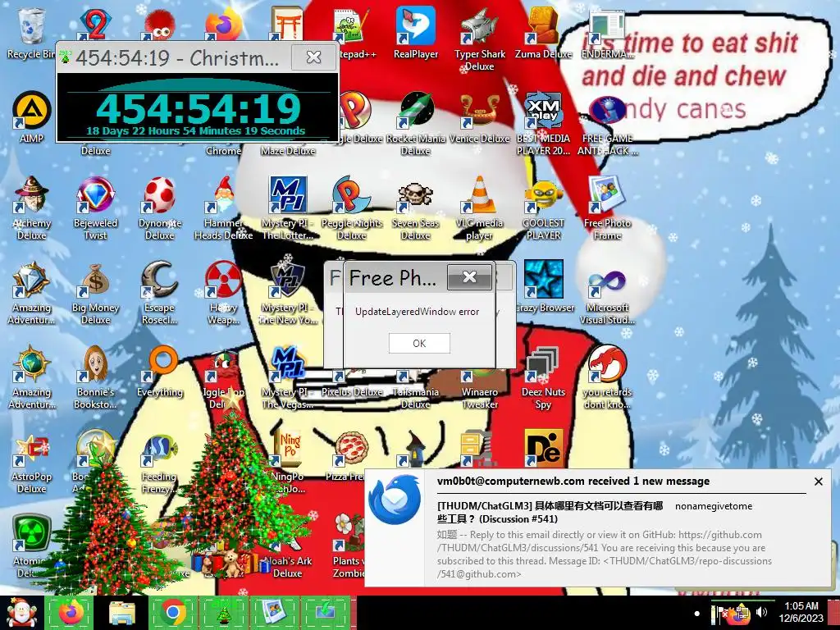Click the message preview text in notification
The width and height of the screenshot is (840, 630).
pos(605,555)
